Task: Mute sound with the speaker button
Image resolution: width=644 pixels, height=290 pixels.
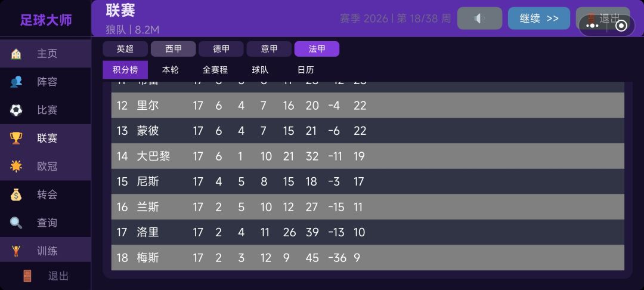Action: point(479,18)
